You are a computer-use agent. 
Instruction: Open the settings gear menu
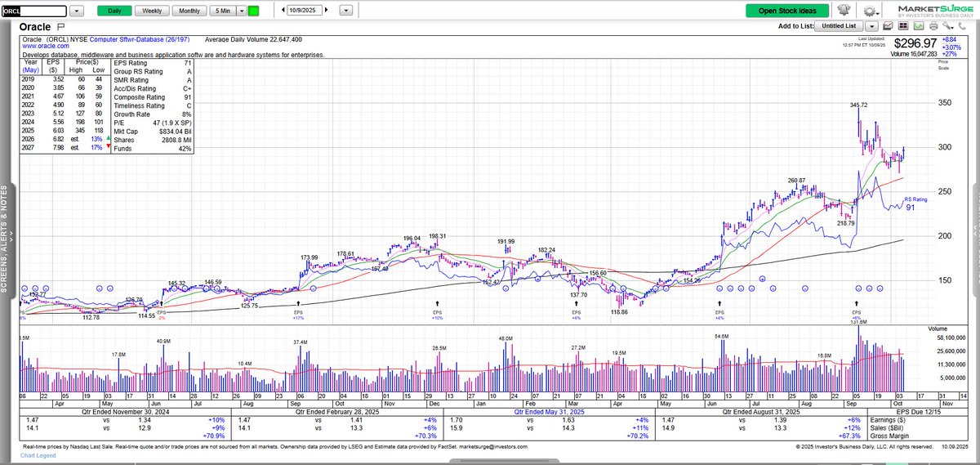click(871, 11)
